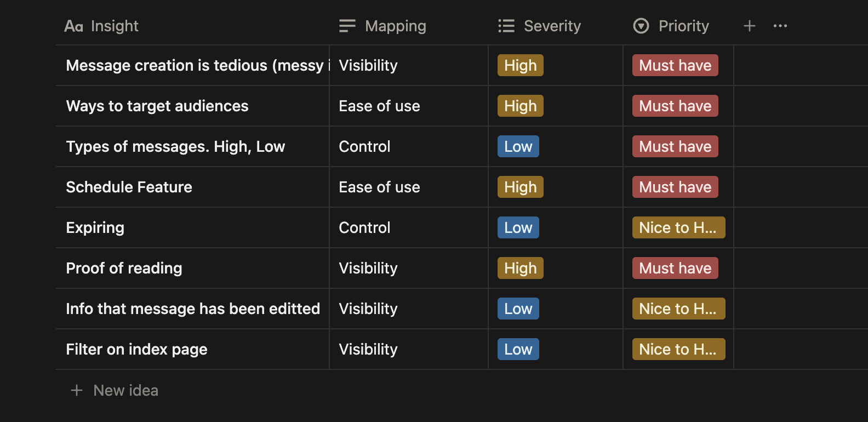868x422 pixels.
Task: Open the Severity column header menu
Action: (552, 26)
